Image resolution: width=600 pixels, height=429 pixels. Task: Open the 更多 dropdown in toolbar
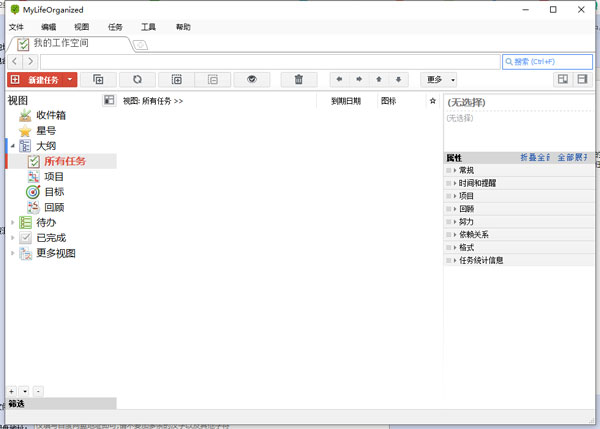click(439, 80)
